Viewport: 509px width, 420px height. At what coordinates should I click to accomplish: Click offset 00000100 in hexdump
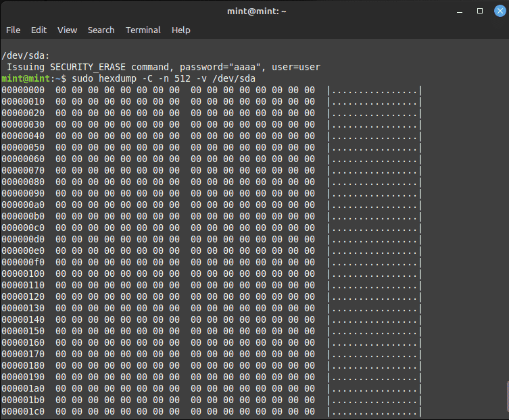coord(23,273)
